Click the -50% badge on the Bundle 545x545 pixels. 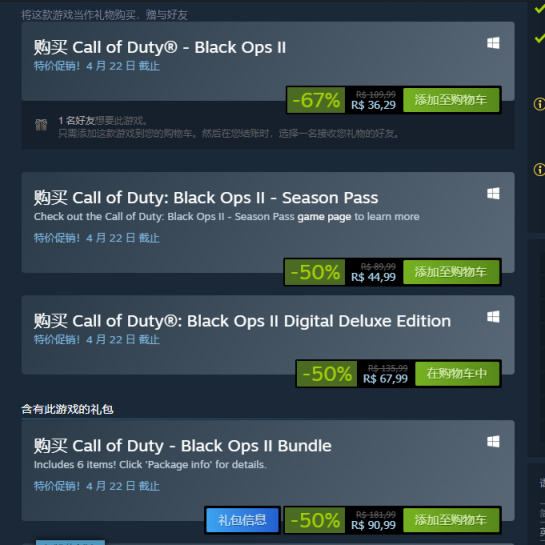pos(315,520)
